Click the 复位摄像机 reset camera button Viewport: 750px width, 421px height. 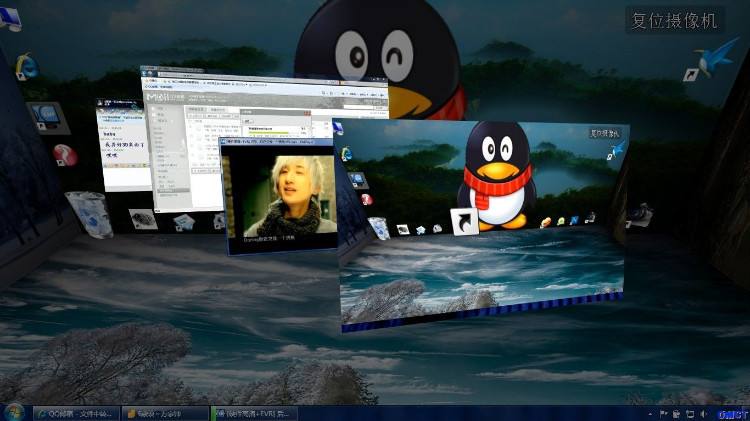[674, 20]
